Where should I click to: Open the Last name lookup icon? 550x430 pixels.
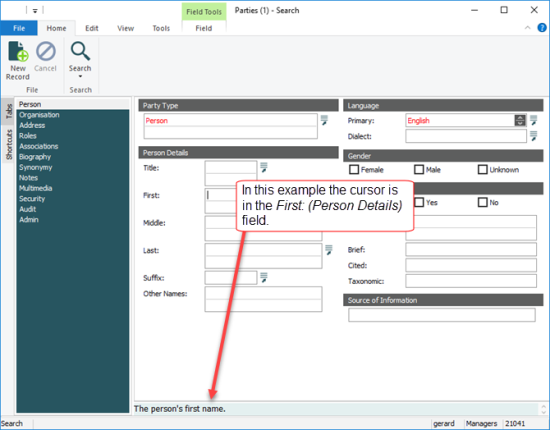tap(329, 250)
